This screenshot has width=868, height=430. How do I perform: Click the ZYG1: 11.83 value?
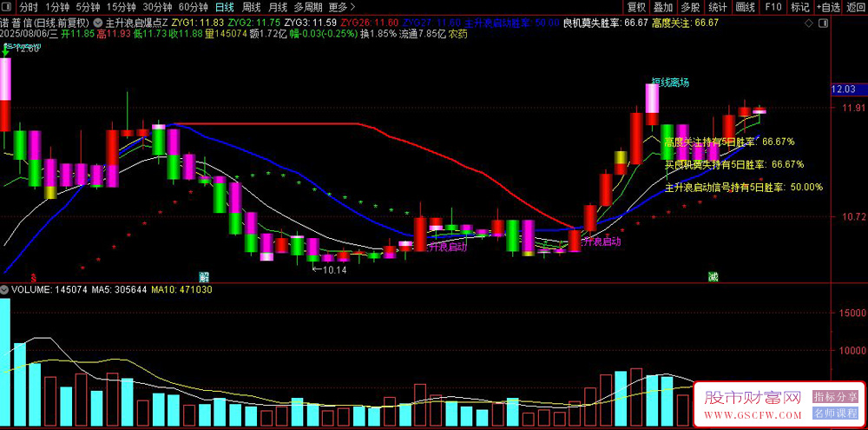click(x=198, y=23)
